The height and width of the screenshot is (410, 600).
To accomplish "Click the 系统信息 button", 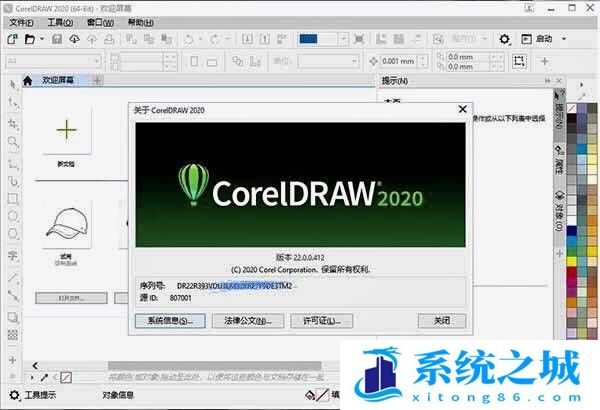I will point(170,321).
